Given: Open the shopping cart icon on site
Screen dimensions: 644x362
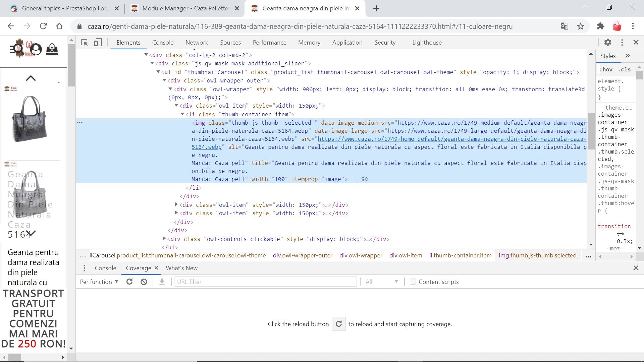Looking at the screenshot, I should tap(52, 50).
